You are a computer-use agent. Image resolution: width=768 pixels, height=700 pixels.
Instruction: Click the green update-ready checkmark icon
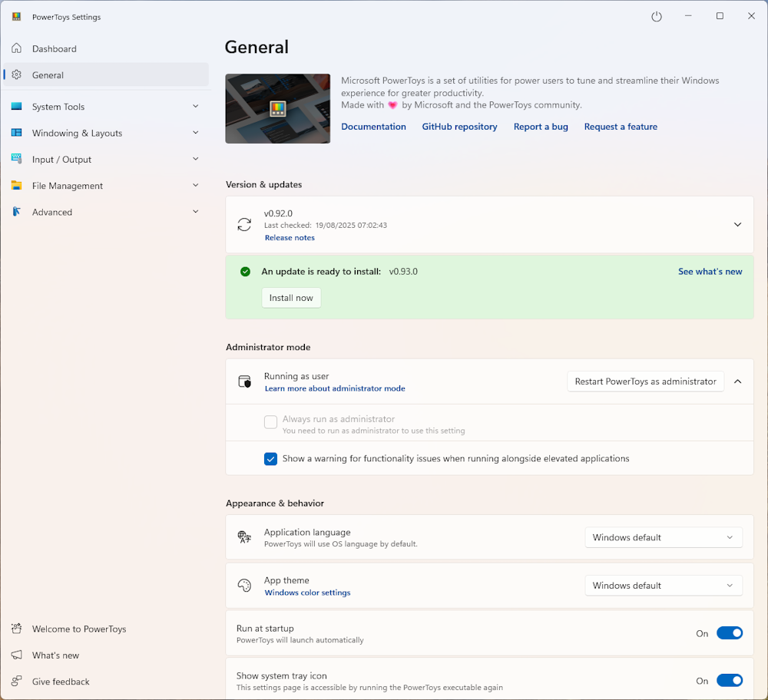(x=246, y=272)
